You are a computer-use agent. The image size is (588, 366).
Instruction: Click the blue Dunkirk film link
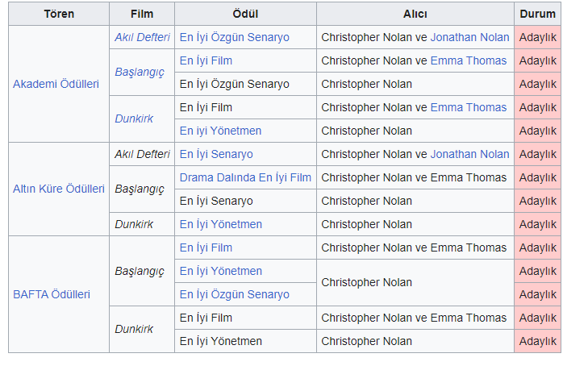click(x=133, y=119)
